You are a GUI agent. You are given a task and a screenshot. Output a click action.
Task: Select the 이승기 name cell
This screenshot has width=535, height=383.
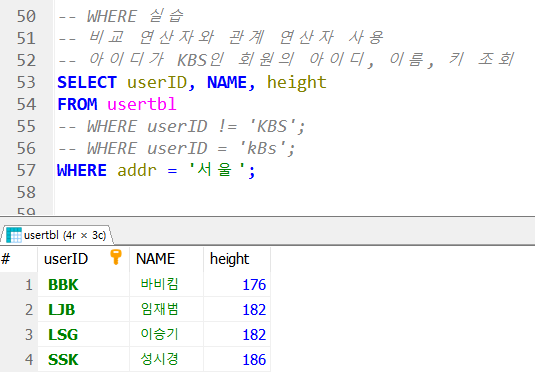167,335
